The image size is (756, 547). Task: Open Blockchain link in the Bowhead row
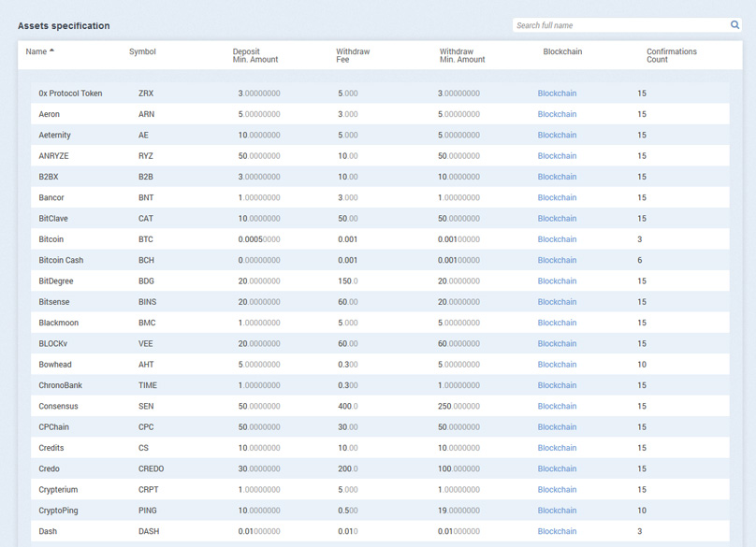pos(557,365)
